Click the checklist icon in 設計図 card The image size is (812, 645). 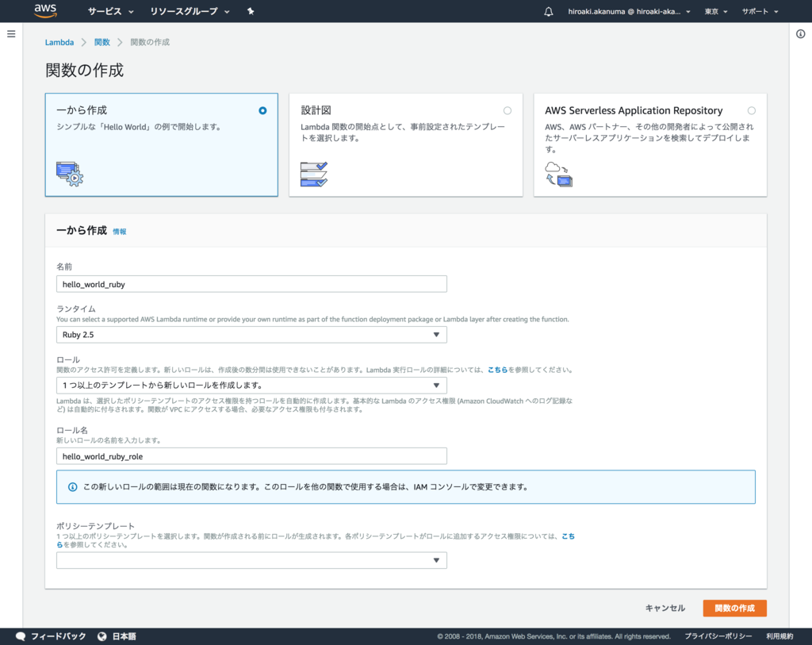click(314, 174)
